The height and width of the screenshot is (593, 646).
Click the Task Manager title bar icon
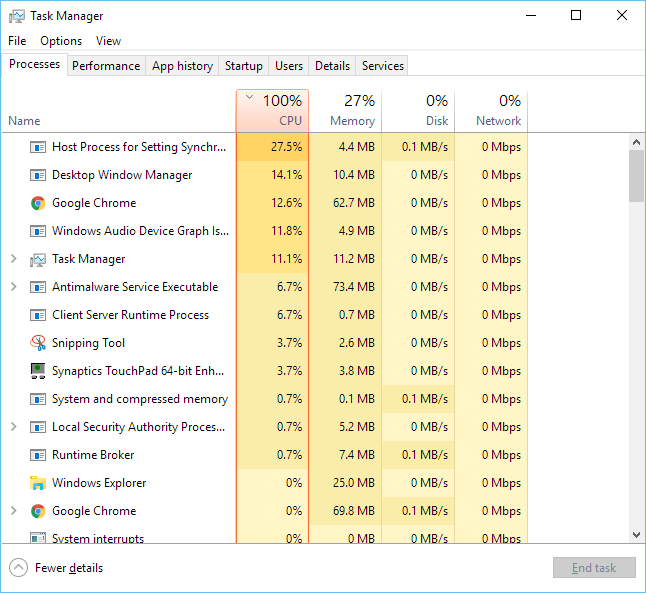tap(17, 16)
